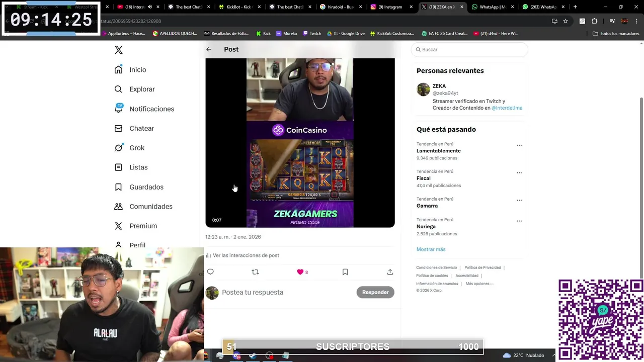This screenshot has height=362, width=644.
Task: Click the back arrow beside Post
Action: (209, 49)
